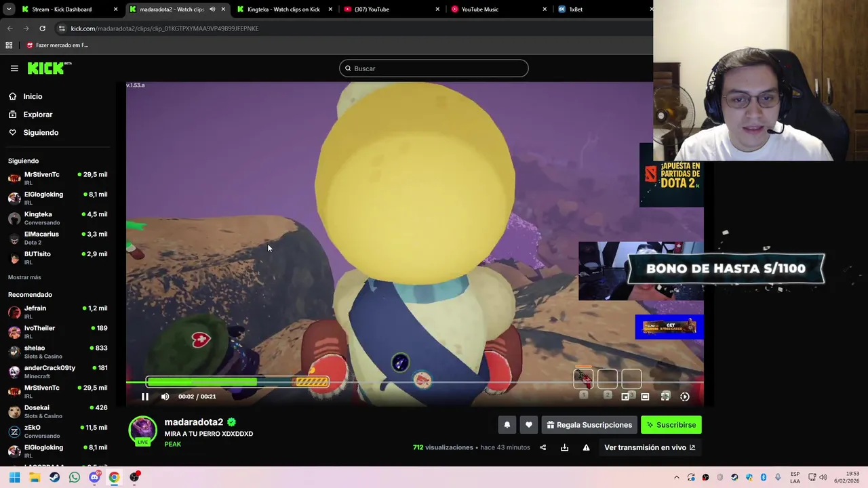Open the PEAK category link

[x=172, y=444]
